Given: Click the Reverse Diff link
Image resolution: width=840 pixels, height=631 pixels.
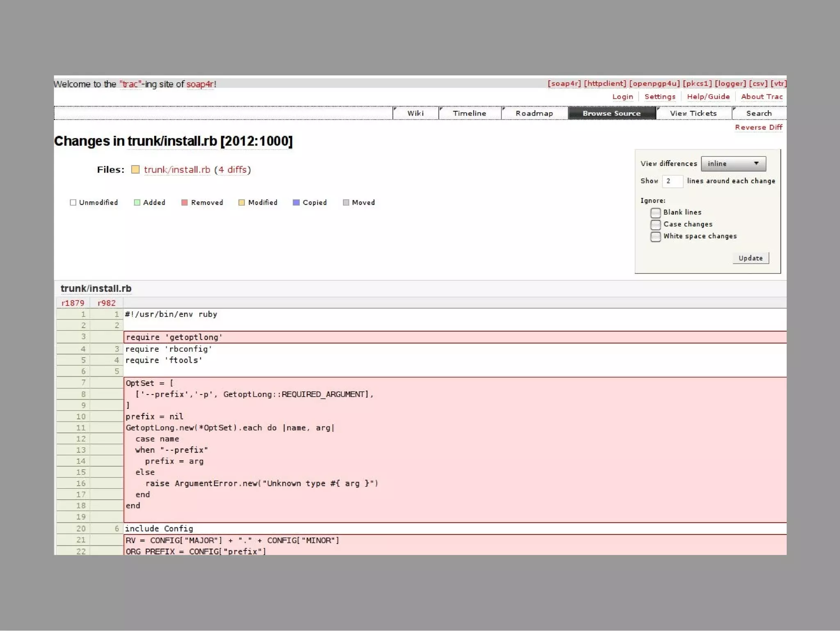Looking at the screenshot, I should [758, 128].
